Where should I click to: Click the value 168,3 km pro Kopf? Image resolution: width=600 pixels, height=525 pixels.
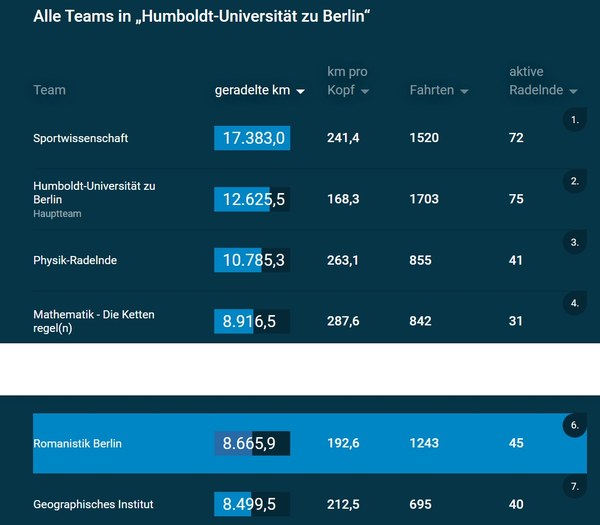click(343, 199)
